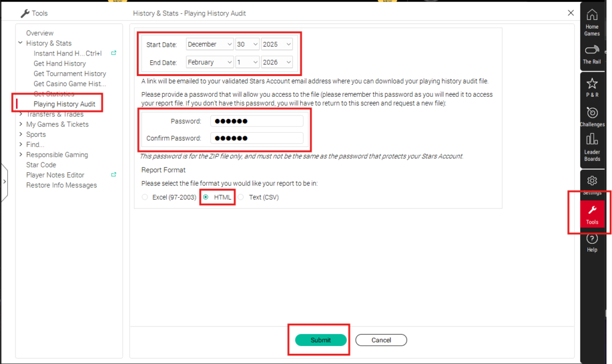Open the Settings gear icon
The width and height of the screenshot is (612, 364).
click(x=592, y=181)
